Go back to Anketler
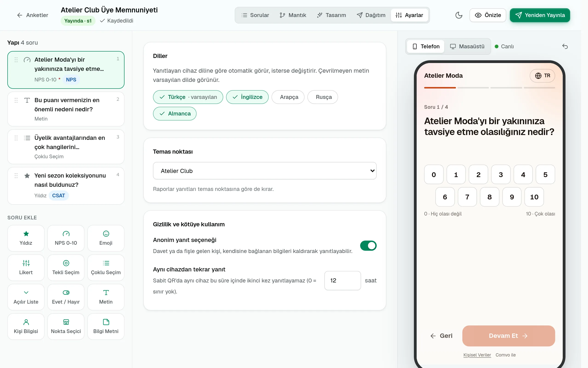This screenshot has width=588, height=368. coord(33,15)
